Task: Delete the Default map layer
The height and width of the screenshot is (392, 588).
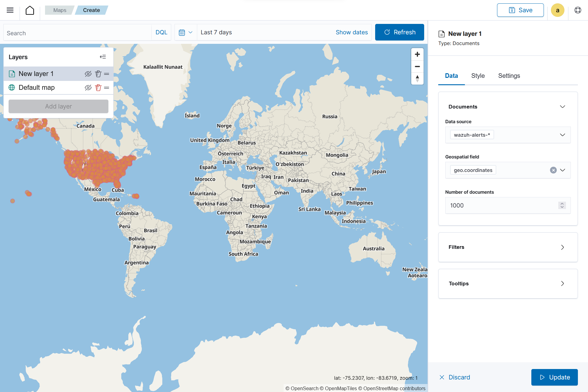Action: (98, 88)
